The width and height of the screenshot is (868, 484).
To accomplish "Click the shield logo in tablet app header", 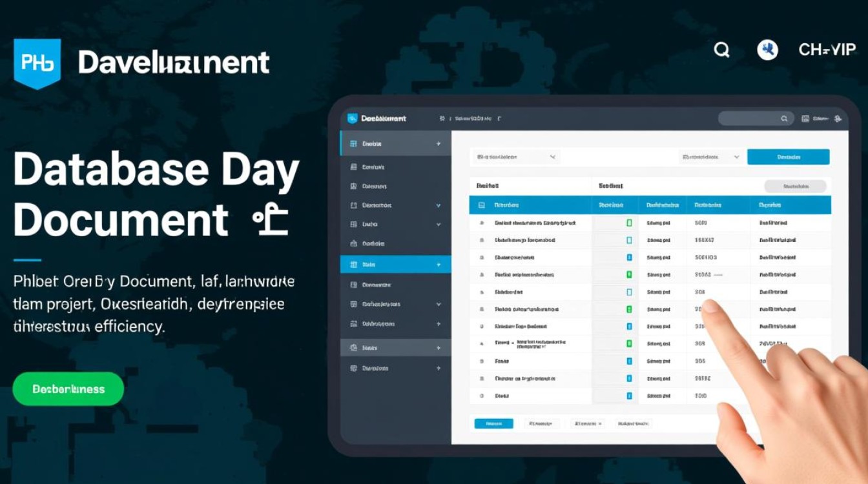I will tap(352, 118).
